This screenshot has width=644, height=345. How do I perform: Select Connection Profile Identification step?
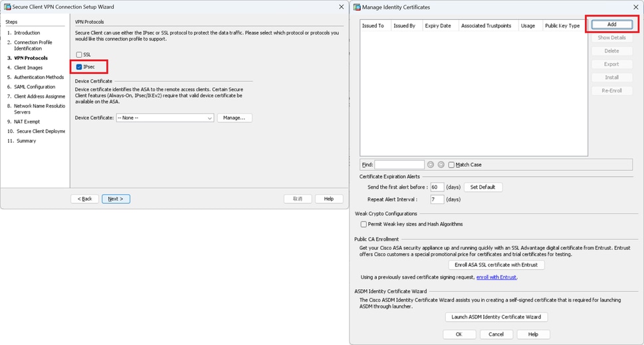click(33, 45)
